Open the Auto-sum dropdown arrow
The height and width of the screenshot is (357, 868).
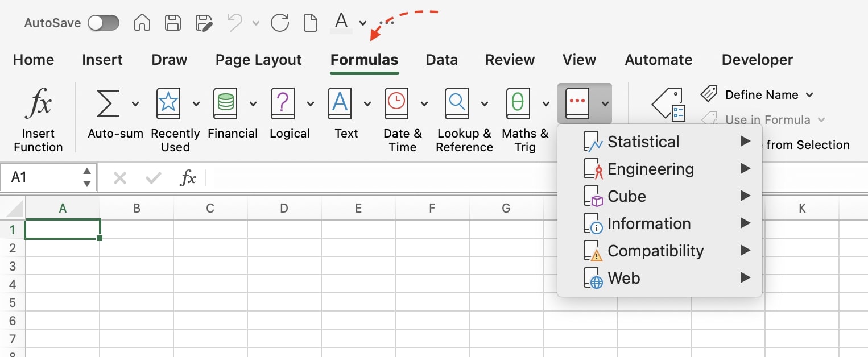tap(135, 104)
